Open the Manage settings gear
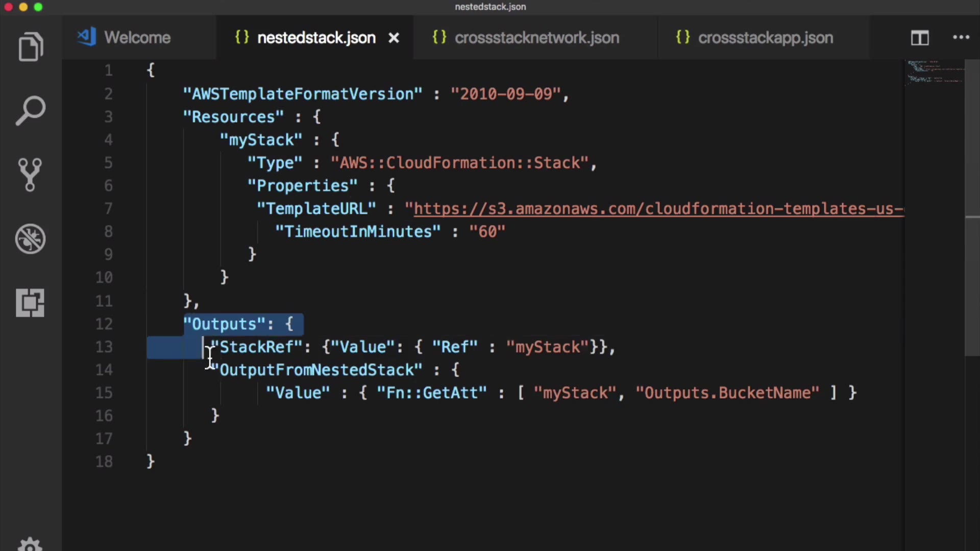980x551 pixels. pos(31,545)
